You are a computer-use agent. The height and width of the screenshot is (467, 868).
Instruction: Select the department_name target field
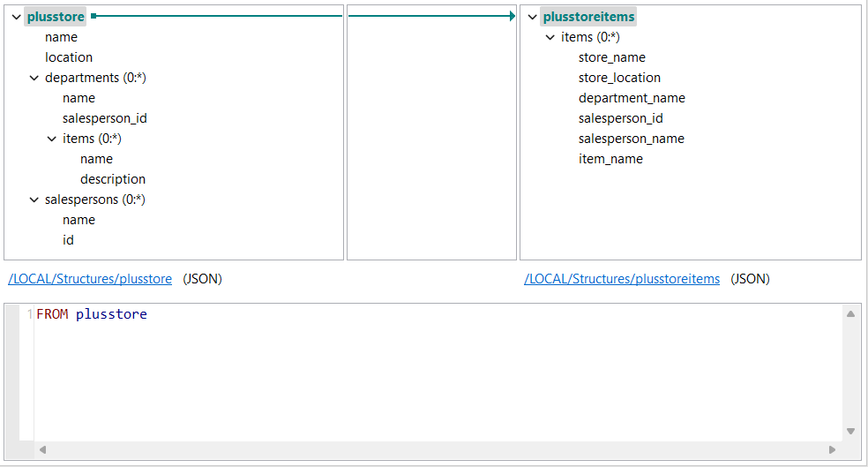pos(632,98)
